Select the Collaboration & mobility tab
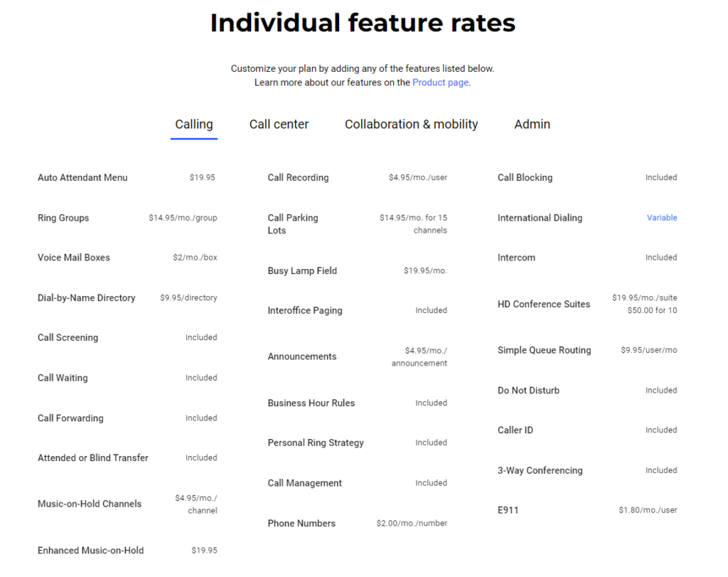 coord(411,125)
